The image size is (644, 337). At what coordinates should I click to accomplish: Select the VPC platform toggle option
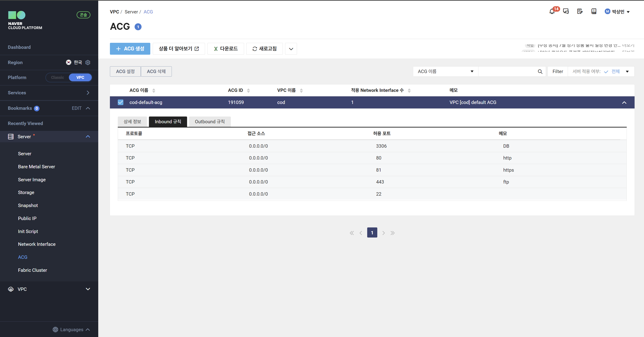click(80, 78)
